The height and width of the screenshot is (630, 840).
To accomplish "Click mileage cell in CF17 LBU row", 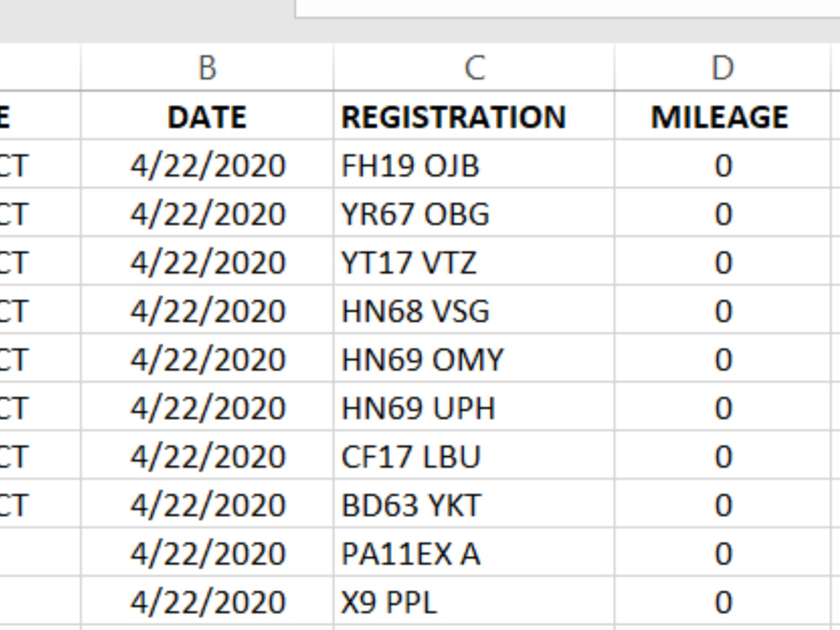I will click(722, 456).
